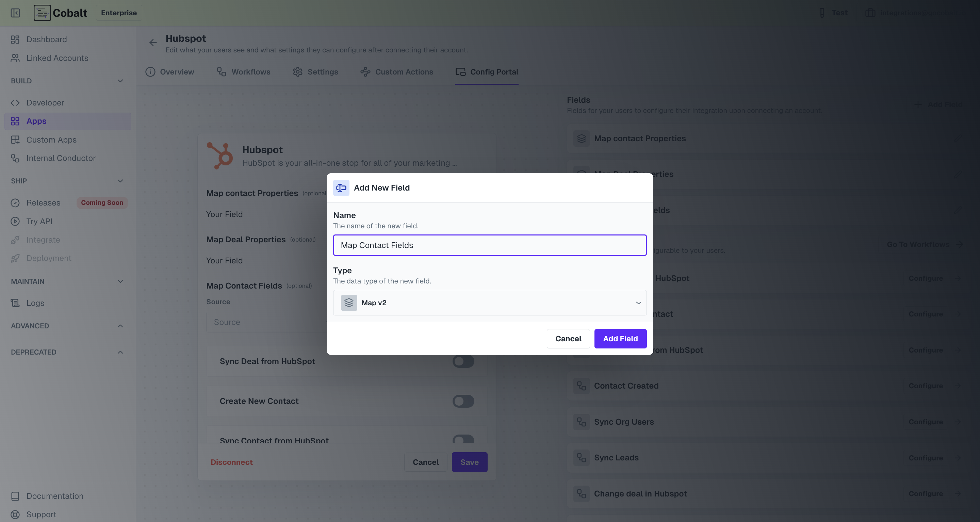Switch to the Workflows tab
Viewport: 980px width, 522px height.
[244, 72]
